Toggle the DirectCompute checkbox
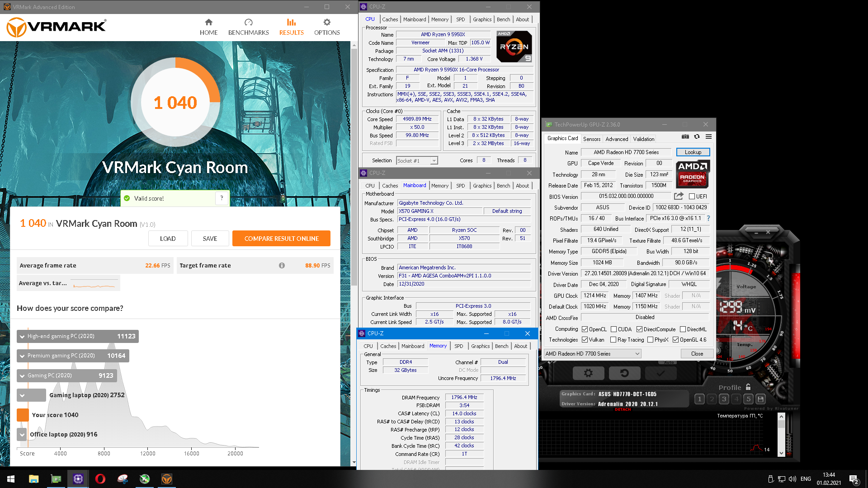The height and width of the screenshot is (488, 868). click(x=639, y=329)
